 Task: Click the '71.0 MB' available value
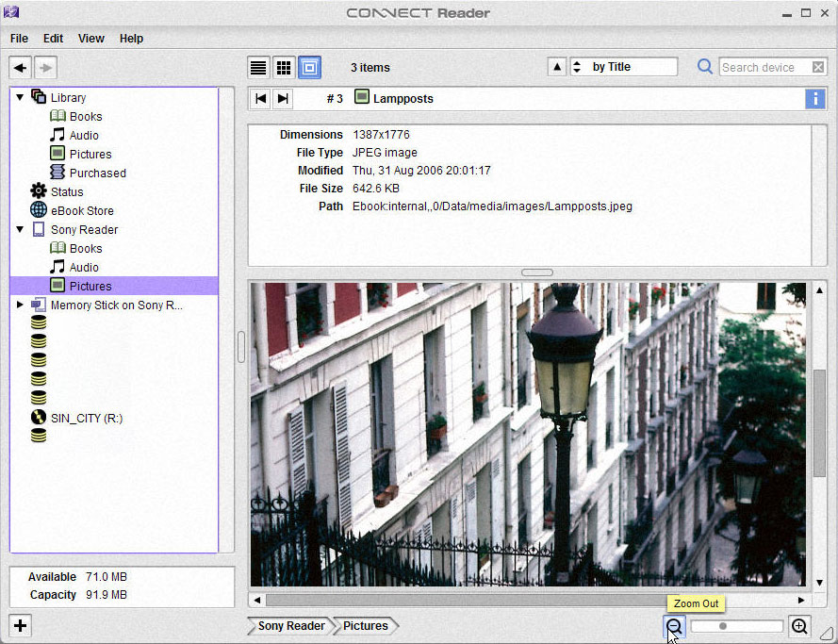tap(107, 577)
